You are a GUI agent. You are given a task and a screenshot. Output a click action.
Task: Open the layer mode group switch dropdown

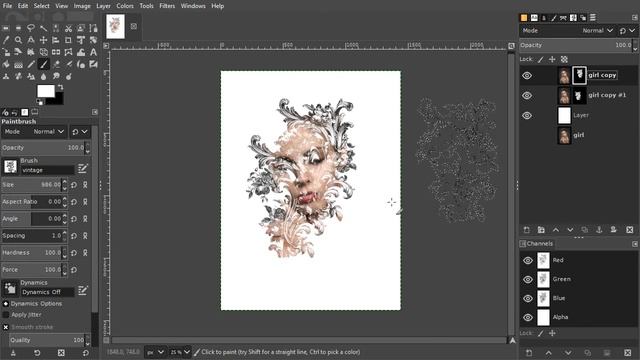pos(627,31)
